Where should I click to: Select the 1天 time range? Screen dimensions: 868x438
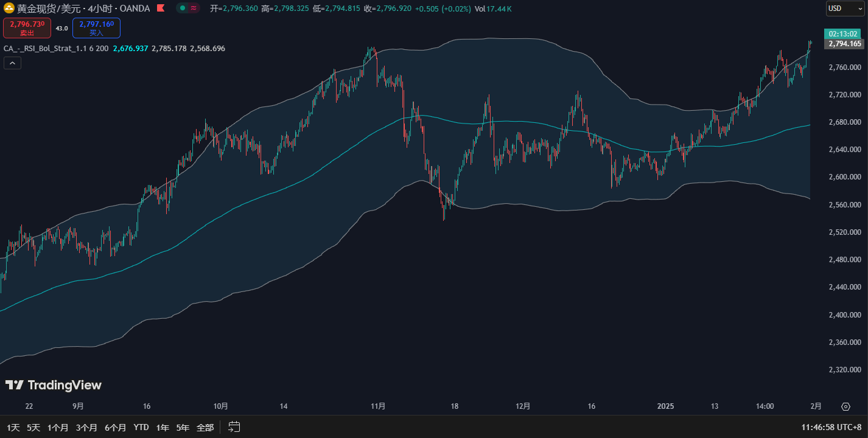(13, 427)
